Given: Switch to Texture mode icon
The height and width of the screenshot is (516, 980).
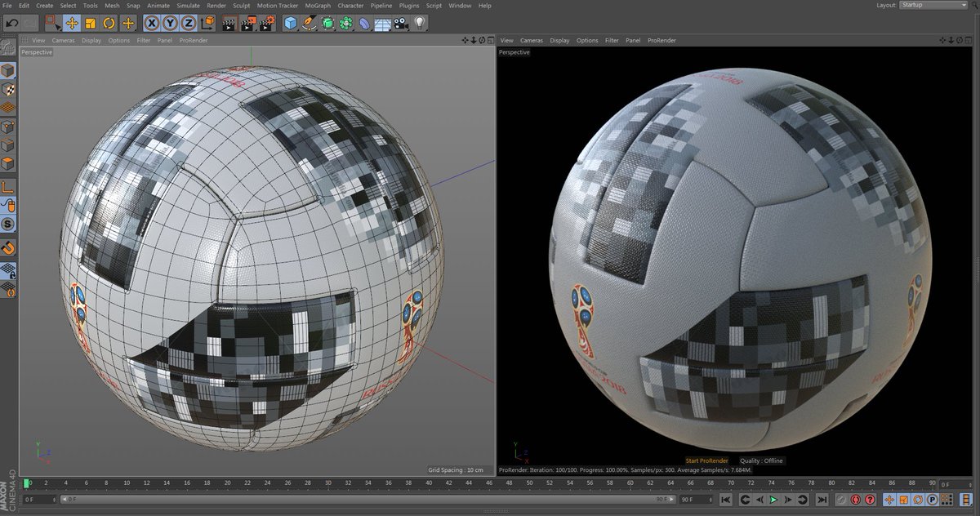Looking at the screenshot, I should pyautogui.click(x=8, y=89).
